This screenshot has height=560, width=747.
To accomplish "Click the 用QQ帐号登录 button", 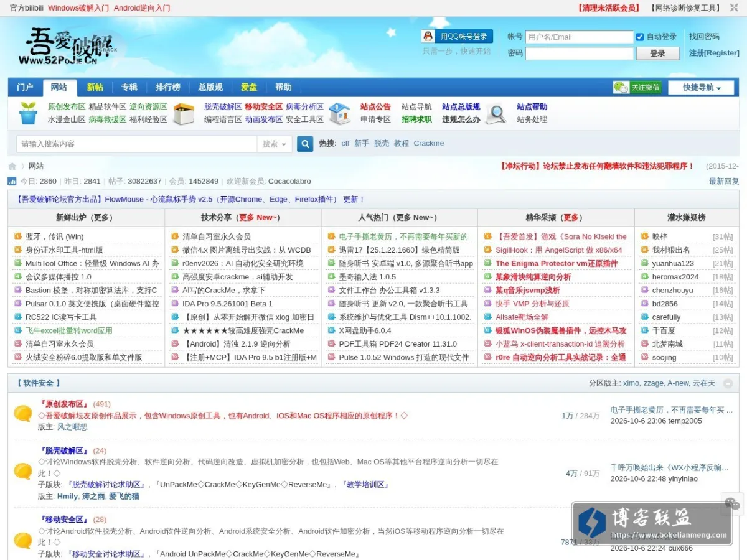I will pyautogui.click(x=458, y=37).
